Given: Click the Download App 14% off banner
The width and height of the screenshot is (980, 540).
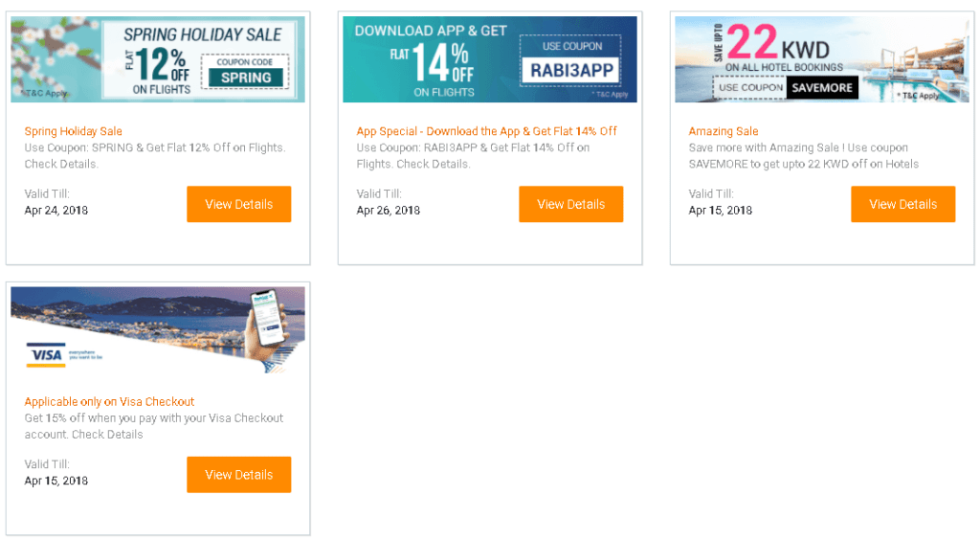Looking at the screenshot, I should pyautogui.click(x=490, y=59).
